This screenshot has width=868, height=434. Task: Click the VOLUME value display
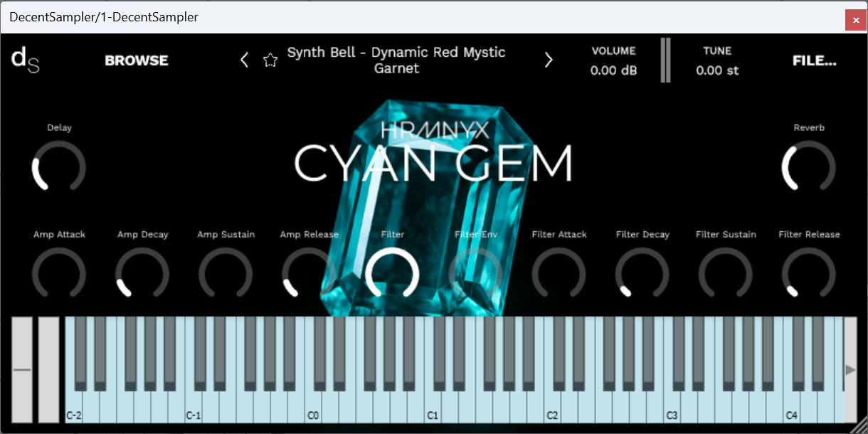click(613, 70)
